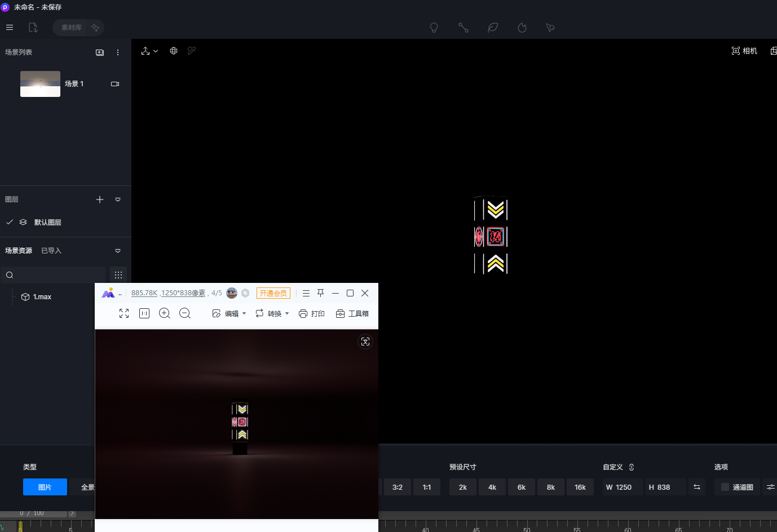Screen dimensions: 777x532
Task: Click the 开通会员 membership button
Action: pos(273,293)
